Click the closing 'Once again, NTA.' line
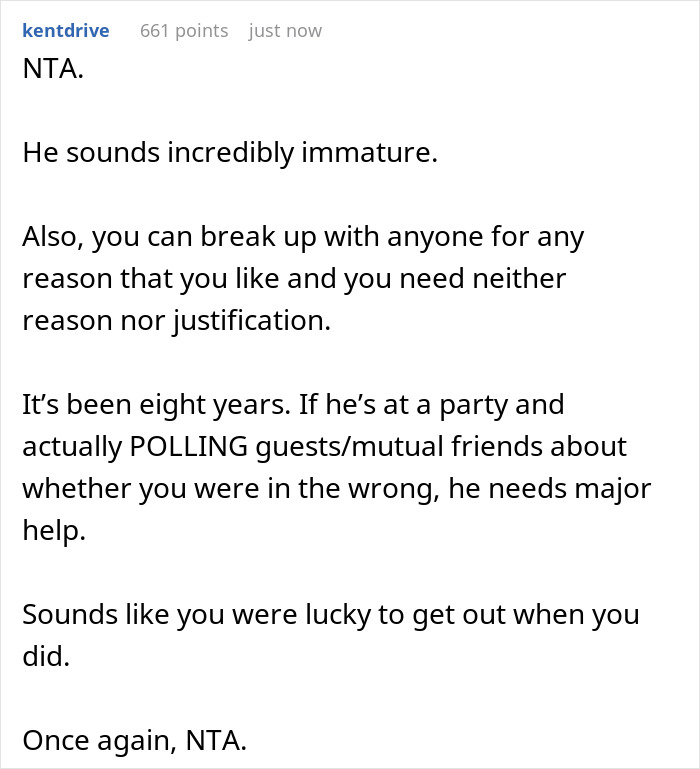 134,741
